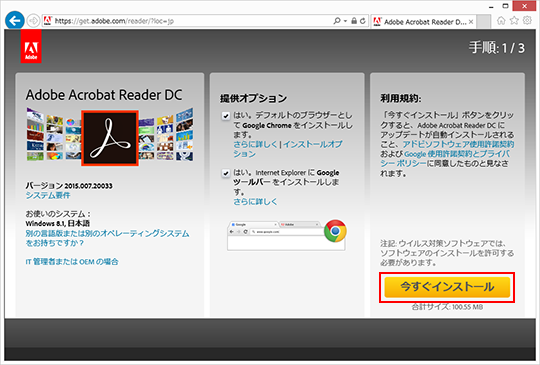Click the 合計サイズ: 100.55 MB text

coord(447,307)
